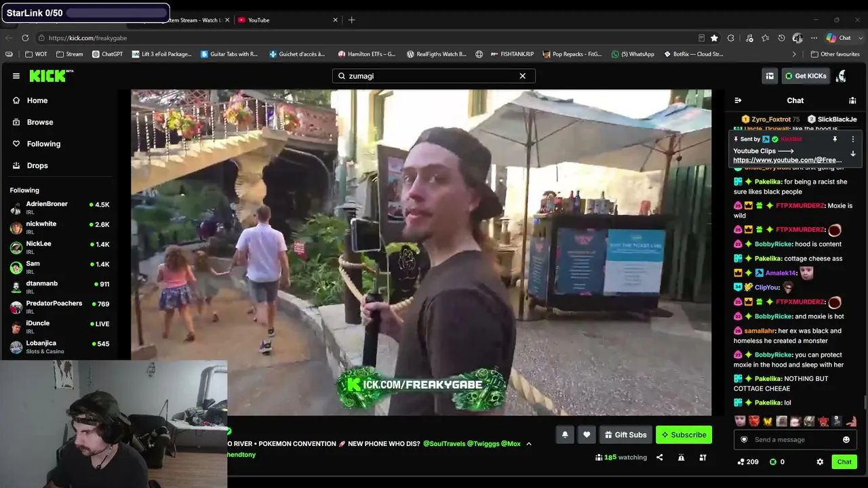868x488 pixels.
Task: Click the green KICK logo
Action: coord(51,76)
